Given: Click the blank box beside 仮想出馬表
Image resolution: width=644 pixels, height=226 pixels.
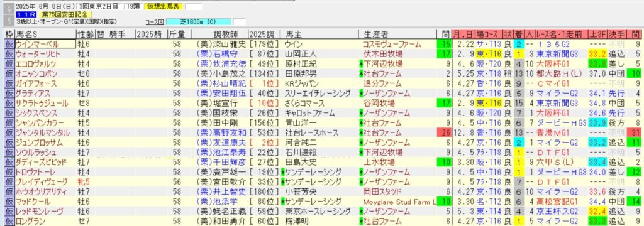Looking at the screenshot, I should pos(194,6).
